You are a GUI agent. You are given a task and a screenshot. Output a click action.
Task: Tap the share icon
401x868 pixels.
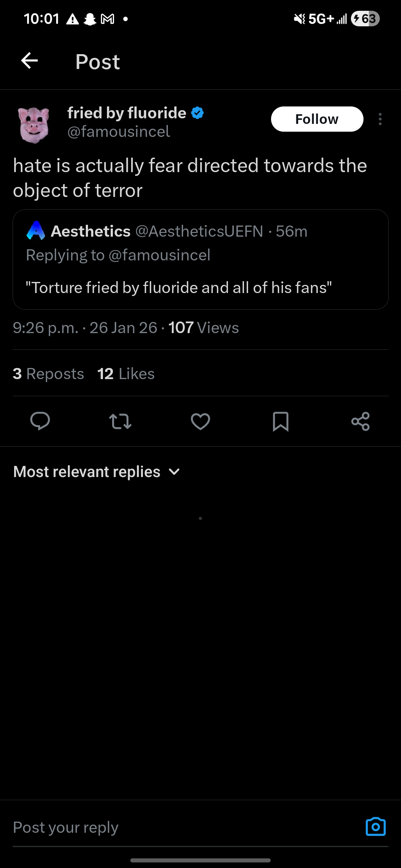361,421
